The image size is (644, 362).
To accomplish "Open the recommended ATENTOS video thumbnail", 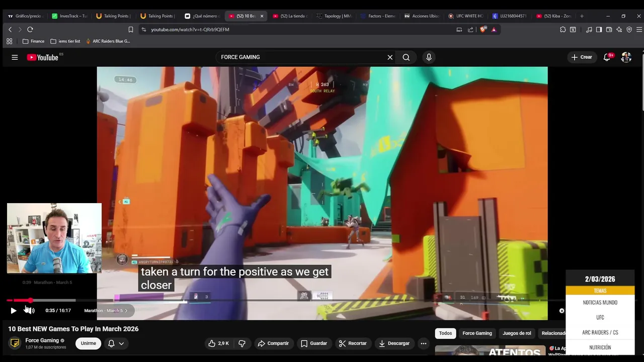I will (x=490, y=351).
